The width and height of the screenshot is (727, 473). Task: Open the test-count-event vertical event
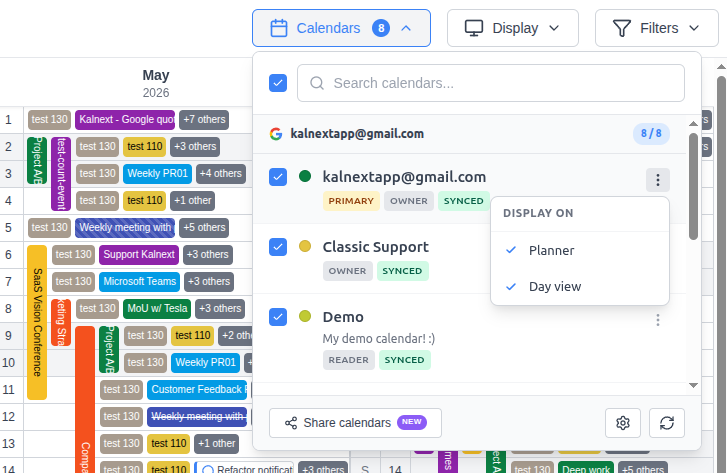61,174
